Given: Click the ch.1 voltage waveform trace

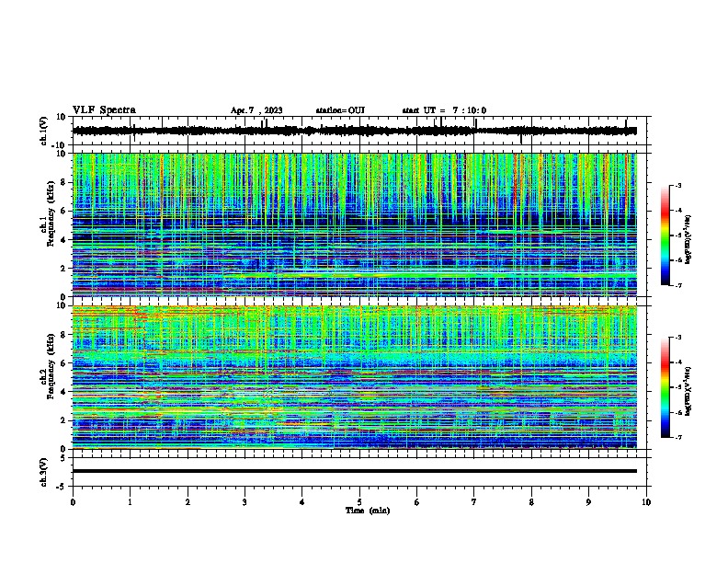Looking at the screenshot, I should coord(354,131).
